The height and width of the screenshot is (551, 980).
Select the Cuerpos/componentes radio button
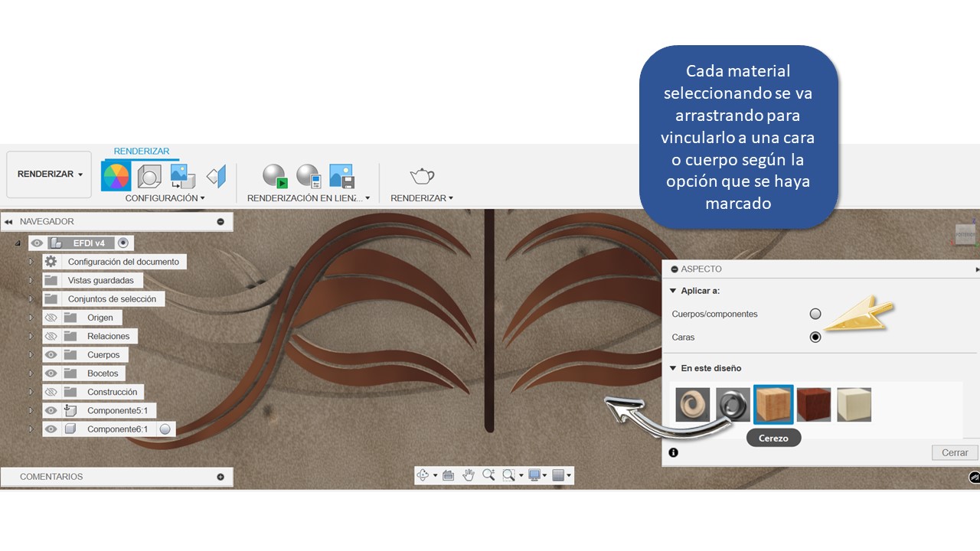click(815, 314)
